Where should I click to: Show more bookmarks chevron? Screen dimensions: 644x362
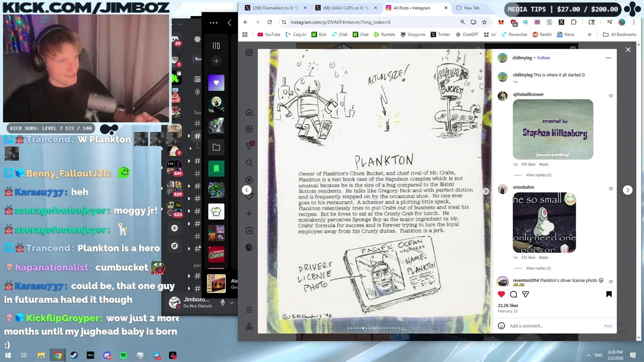coord(590,35)
